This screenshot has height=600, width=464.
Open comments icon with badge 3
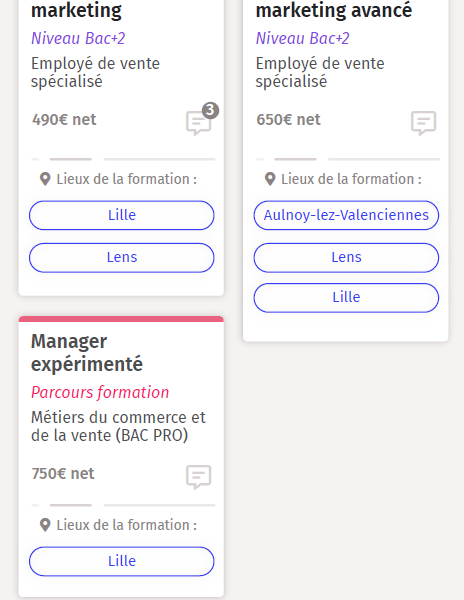[x=198, y=123]
